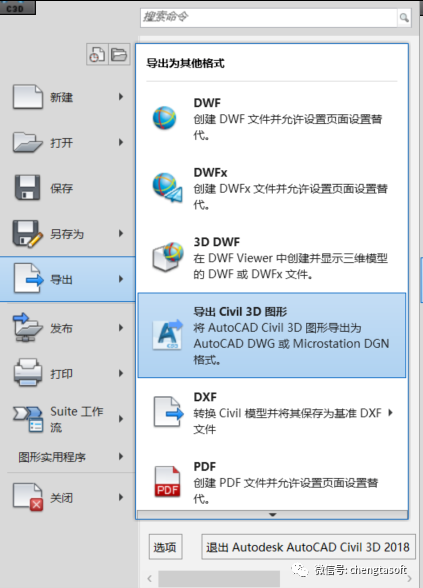The image size is (423, 588).
Task: Click the 打开 folder icon
Action: (28, 142)
